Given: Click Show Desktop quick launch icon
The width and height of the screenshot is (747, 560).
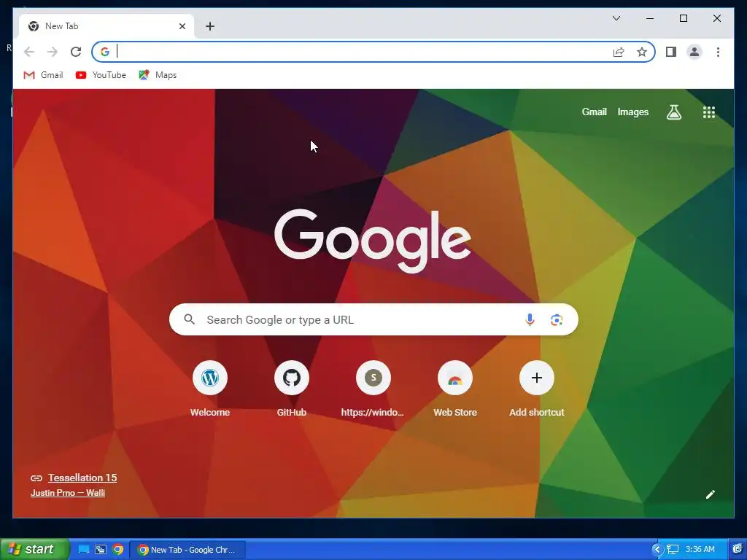Looking at the screenshot, I should click(x=84, y=550).
